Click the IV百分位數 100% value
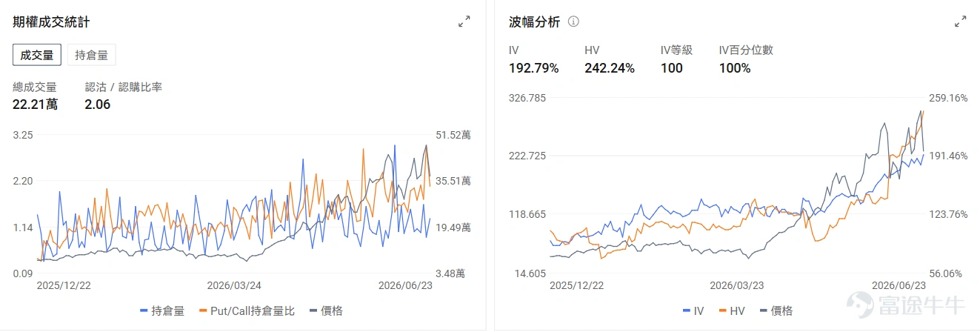The height and width of the screenshot is (332, 980). (x=735, y=68)
